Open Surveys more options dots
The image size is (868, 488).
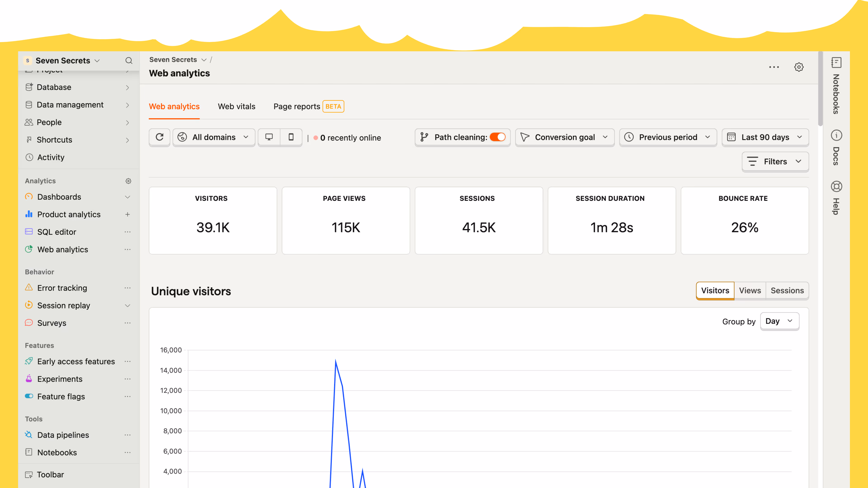coord(127,323)
